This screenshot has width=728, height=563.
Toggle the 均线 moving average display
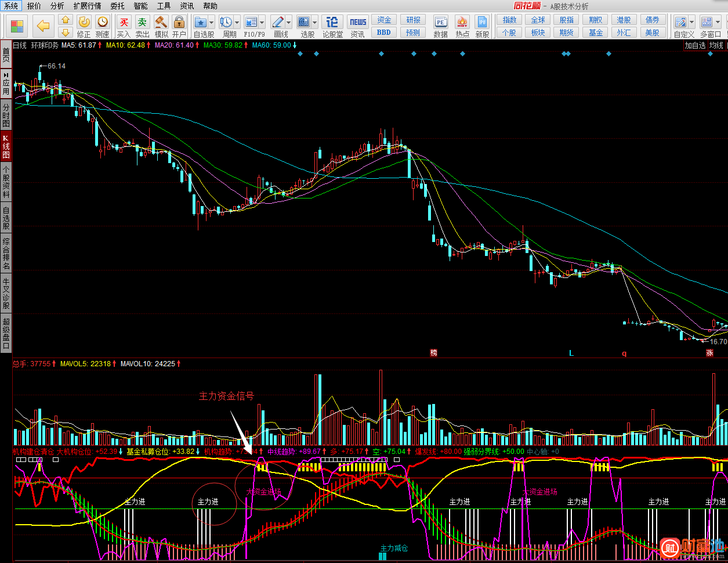pyautogui.click(x=717, y=45)
